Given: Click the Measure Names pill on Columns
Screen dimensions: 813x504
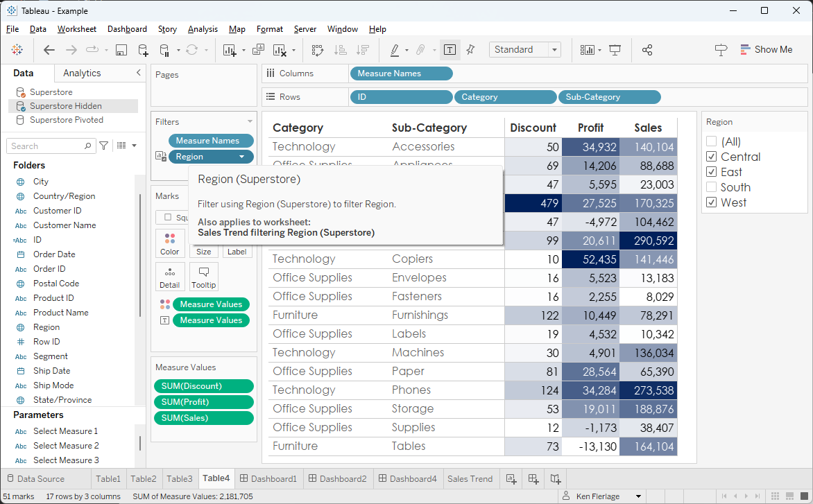Looking at the screenshot, I should (402, 73).
